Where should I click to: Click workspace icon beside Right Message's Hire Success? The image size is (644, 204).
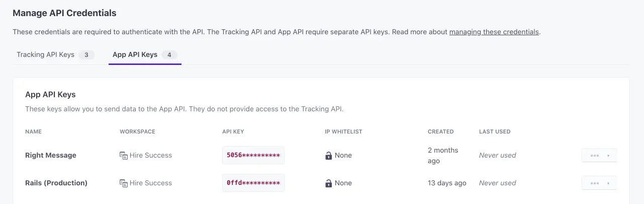[x=123, y=156]
